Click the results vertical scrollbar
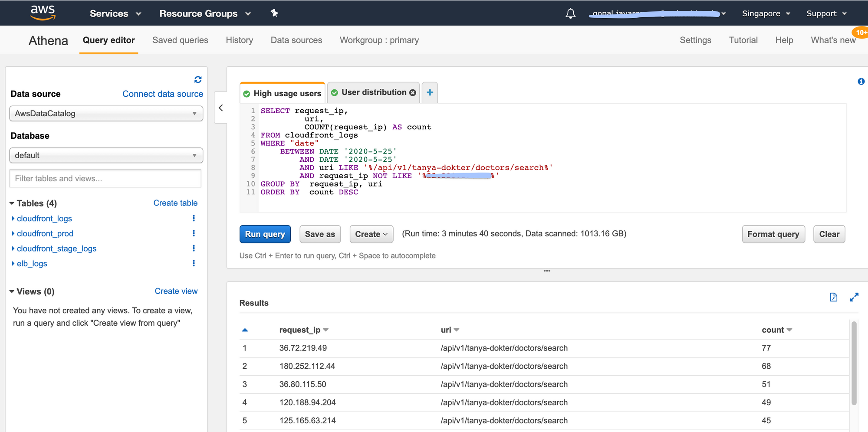868x432 pixels. click(854, 363)
